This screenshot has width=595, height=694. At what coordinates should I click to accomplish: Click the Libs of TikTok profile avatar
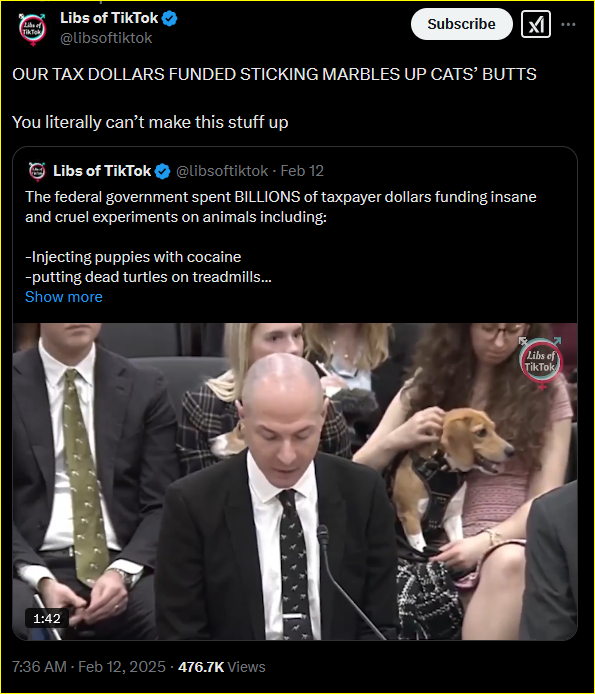coord(32,28)
